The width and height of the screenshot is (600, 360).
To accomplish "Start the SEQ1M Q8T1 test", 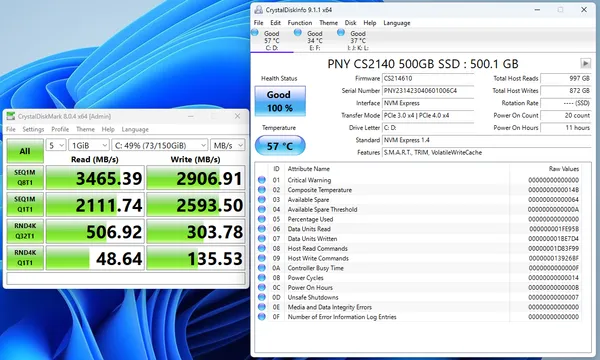I will coord(25,178).
